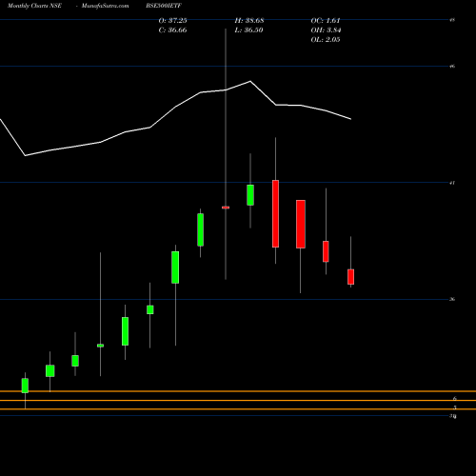
Task: Click the '41' price axis label
Action: tap(452, 183)
